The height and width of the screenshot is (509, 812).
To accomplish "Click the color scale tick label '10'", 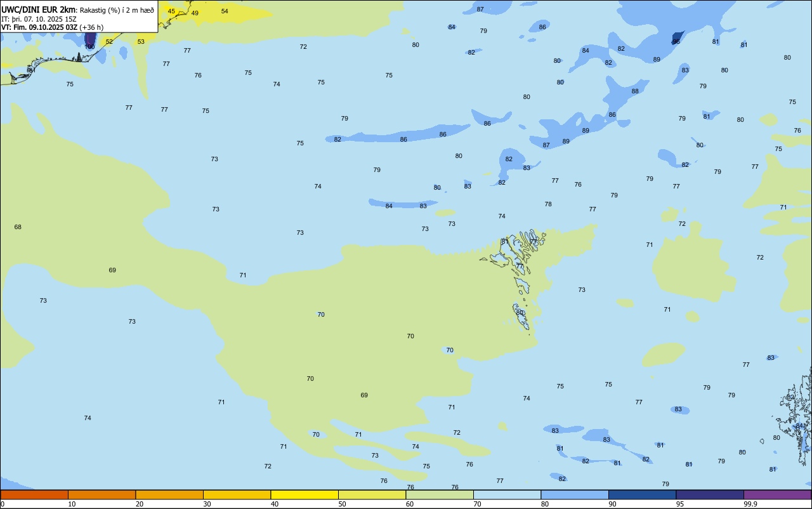I will [72, 504].
